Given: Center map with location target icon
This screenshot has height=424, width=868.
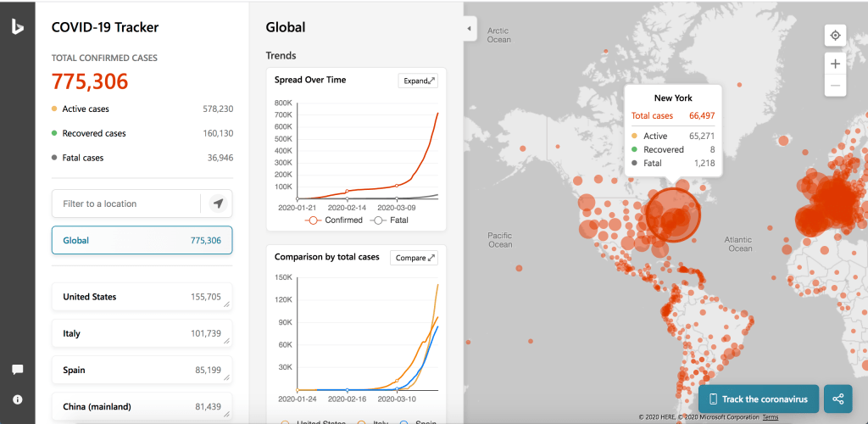Looking at the screenshot, I should point(835,35).
